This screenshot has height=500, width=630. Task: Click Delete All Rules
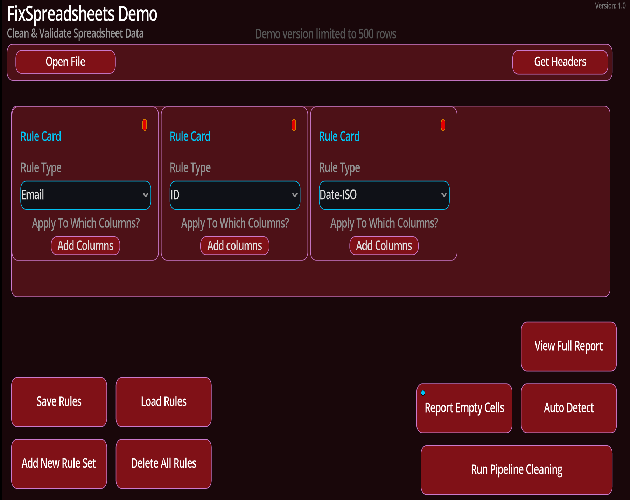tap(164, 463)
